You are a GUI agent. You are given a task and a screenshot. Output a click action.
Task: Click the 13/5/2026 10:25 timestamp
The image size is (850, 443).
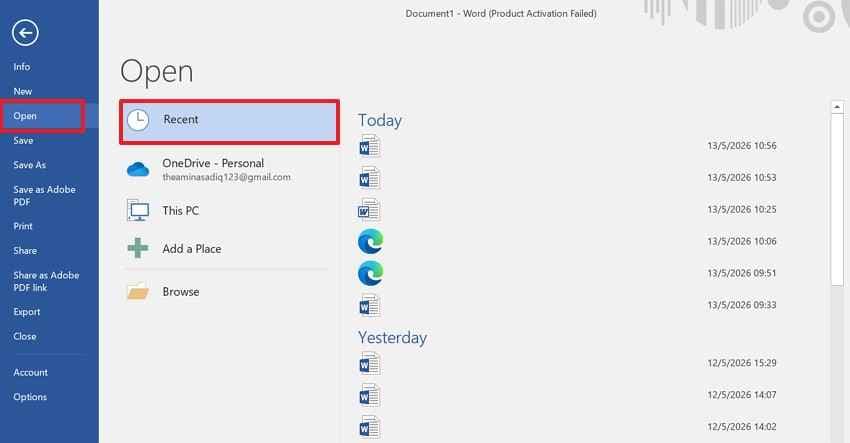(742, 209)
